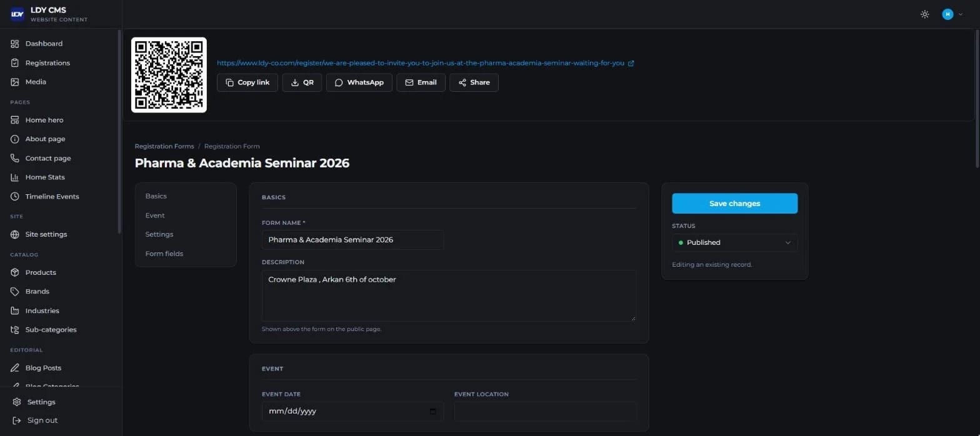Open the registration form URL link
The height and width of the screenshot is (436, 980).
click(421, 63)
